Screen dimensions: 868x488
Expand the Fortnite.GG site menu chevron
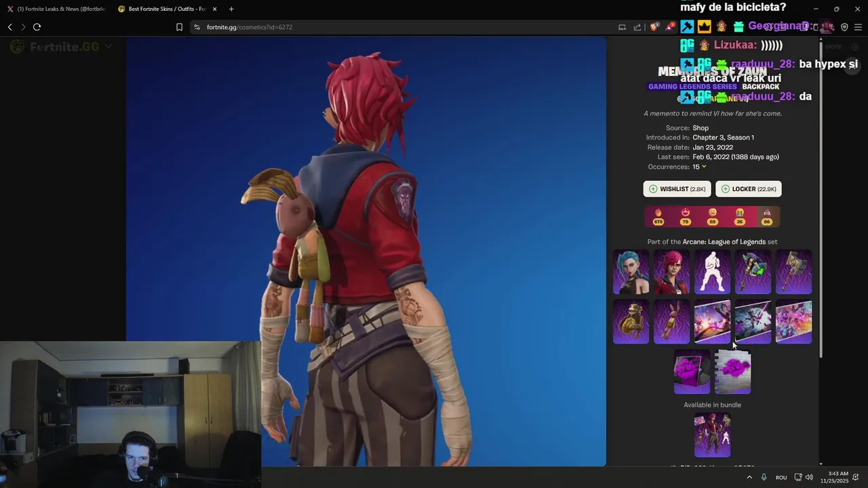click(108, 47)
